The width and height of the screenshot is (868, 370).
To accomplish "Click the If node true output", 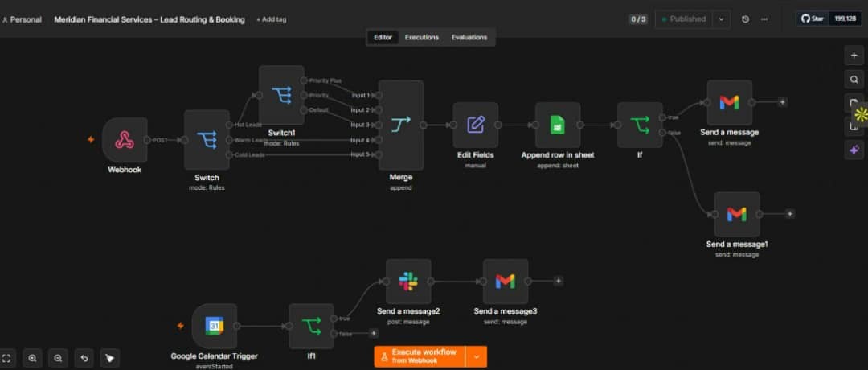I will pos(662,117).
